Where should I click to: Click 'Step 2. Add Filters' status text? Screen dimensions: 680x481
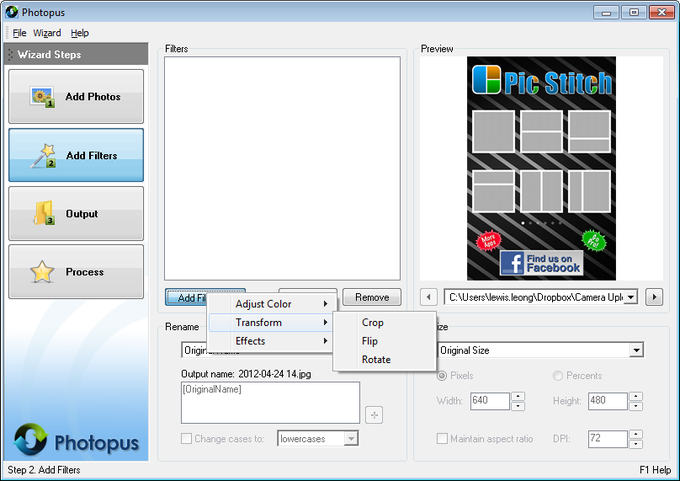pyautogui.click(x=44, y=470)
